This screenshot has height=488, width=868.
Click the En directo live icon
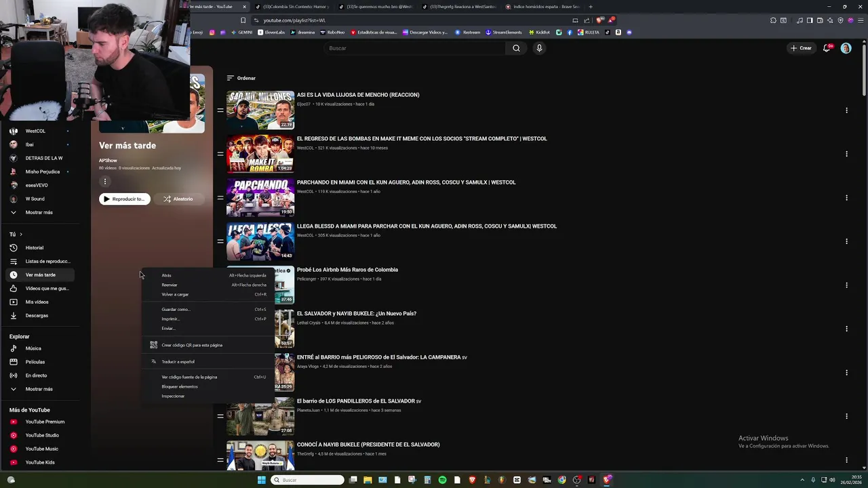(x=14, y=375)
